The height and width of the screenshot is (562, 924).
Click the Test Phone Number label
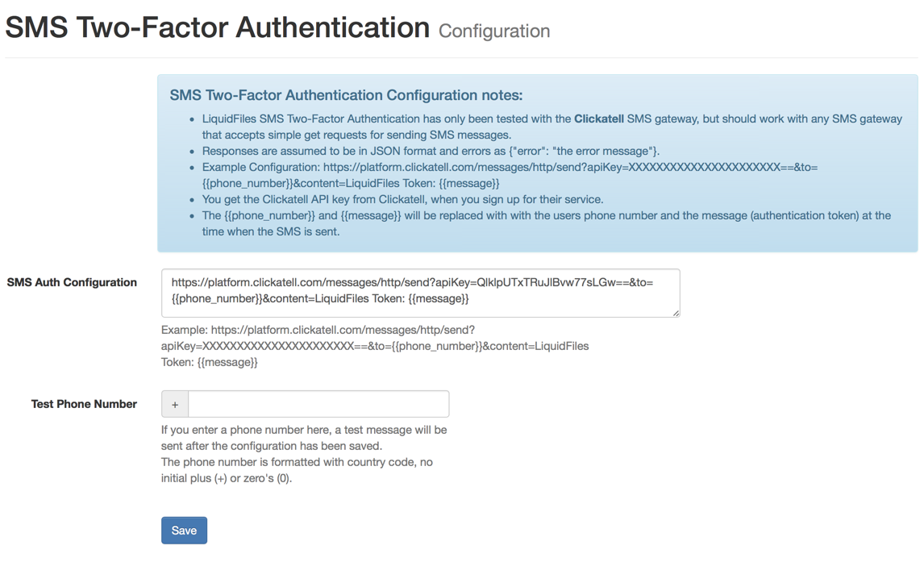pyautogui.click(x=84, y=404)
